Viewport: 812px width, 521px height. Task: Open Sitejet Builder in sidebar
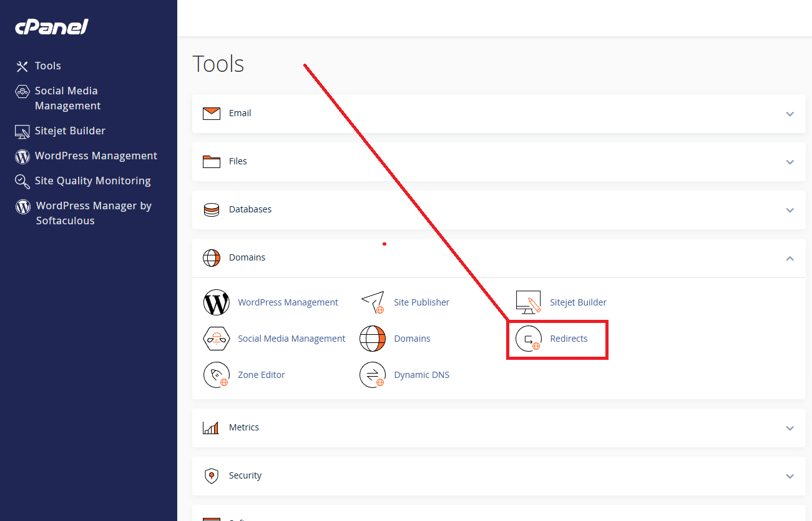pos(70,131)
